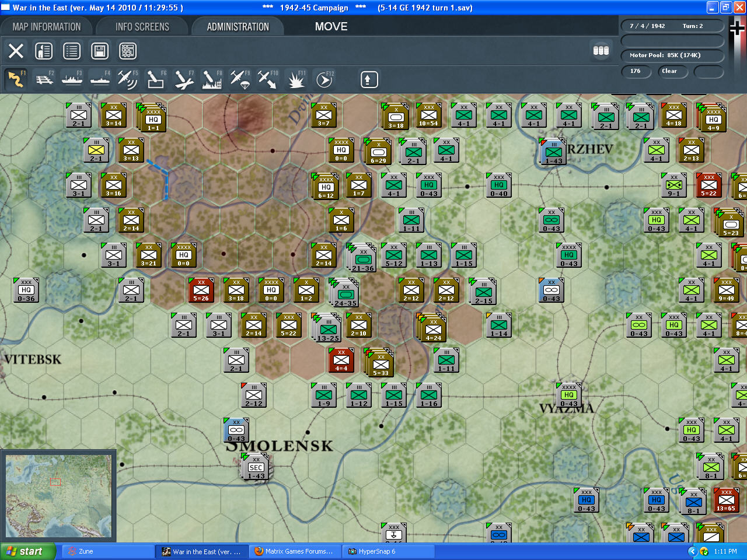Switch to F5 air recon mode

tap(128, 79)
